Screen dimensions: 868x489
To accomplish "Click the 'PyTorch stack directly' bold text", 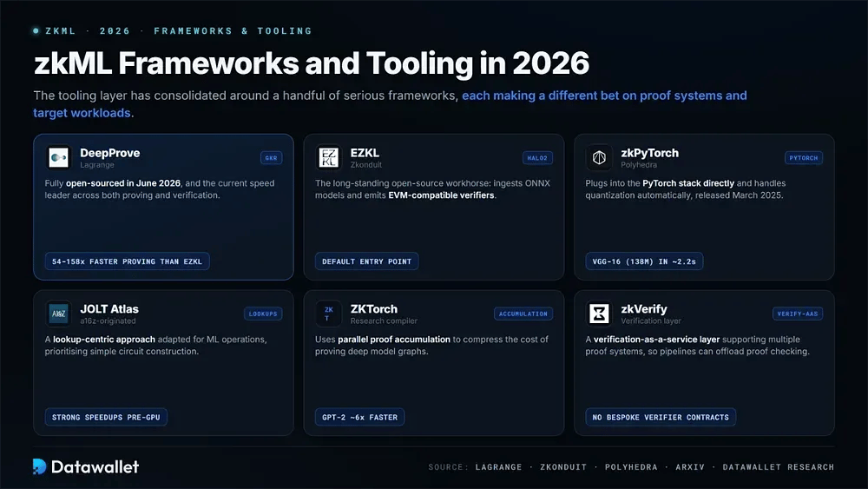I will pyautogui.click(x=688, y=183).
